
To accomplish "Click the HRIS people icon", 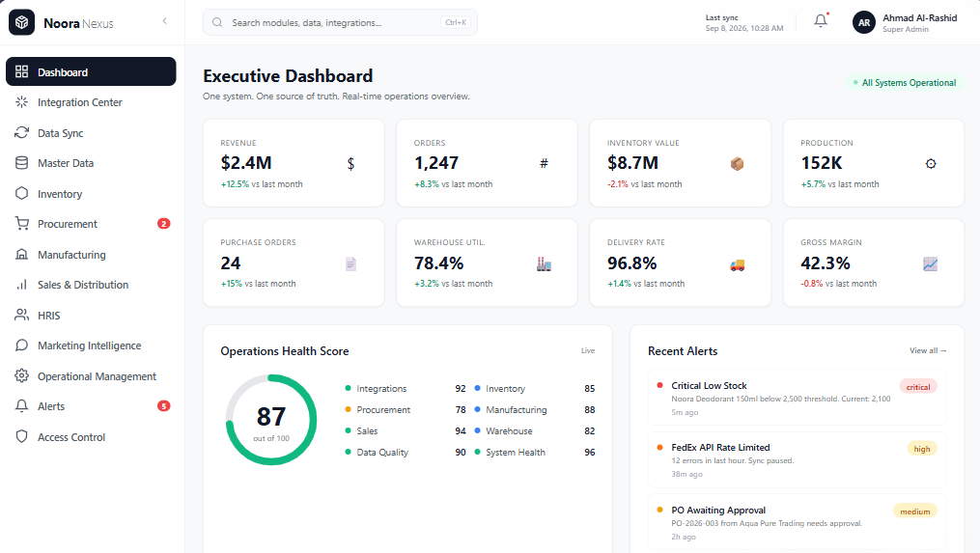I will coord(22,315).
